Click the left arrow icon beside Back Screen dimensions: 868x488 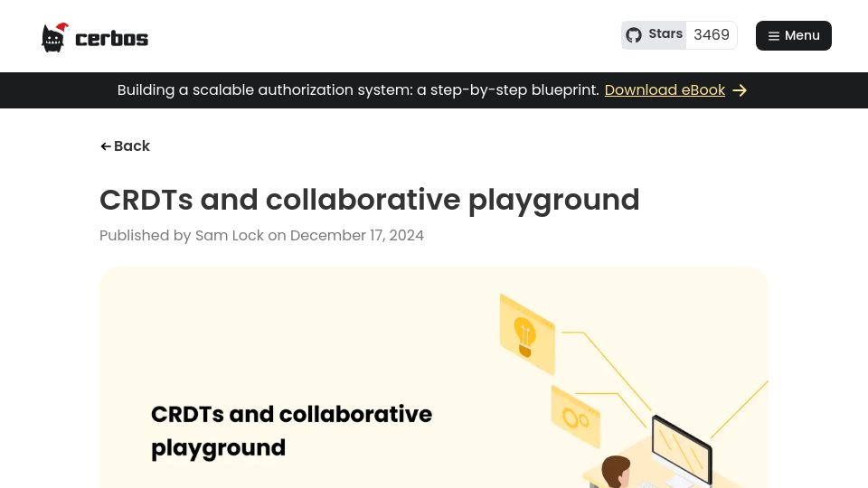coord(106,146)
